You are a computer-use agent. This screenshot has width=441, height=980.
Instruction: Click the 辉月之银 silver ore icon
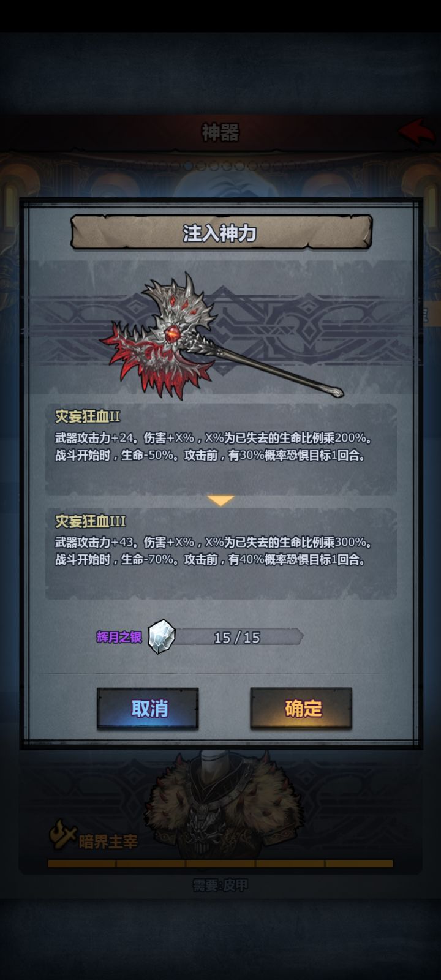(x=162, y=636)
